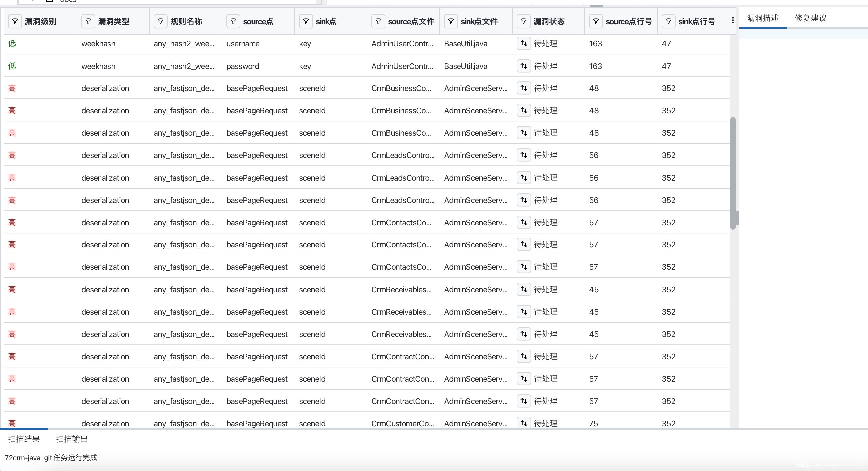Click filter icon on source点文件 column
Screen dimensions: 868x471
(378, 21)
